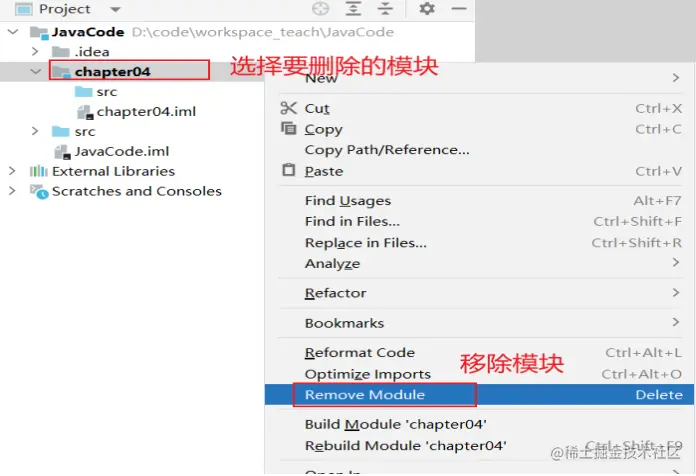Open the Project view dropdown arrow
Image resolution: width=696 pixels, height=476 pixels.
(115, 9)
